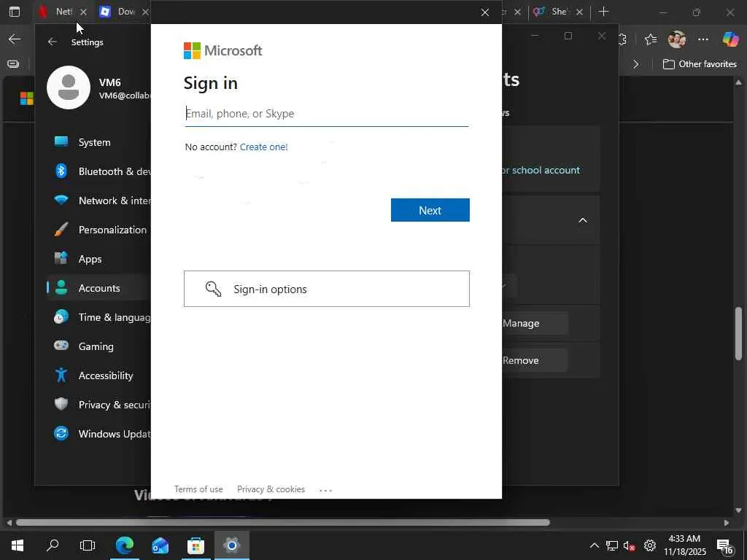Open the Terms of use link
Image resolution: width=747 pixels, height=560 pixels.
198,489
